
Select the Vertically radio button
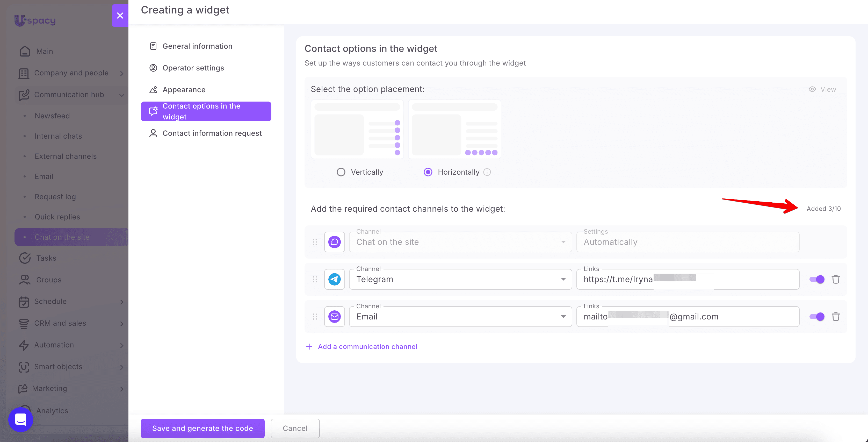pos(341,172)
